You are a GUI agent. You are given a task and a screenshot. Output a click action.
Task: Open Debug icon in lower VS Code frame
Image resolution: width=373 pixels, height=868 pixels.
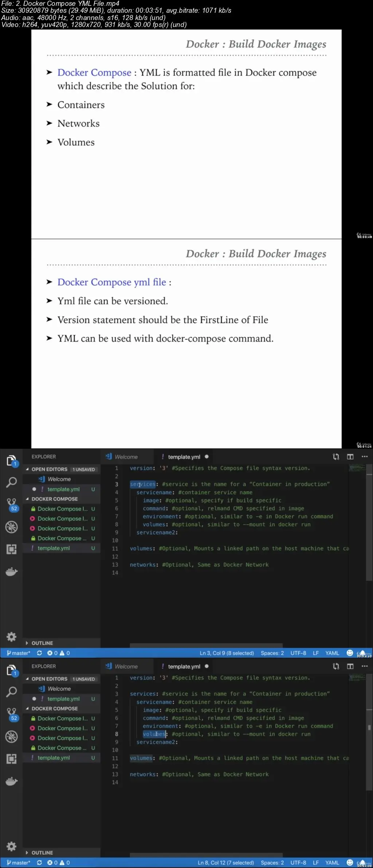click(12, 737)
